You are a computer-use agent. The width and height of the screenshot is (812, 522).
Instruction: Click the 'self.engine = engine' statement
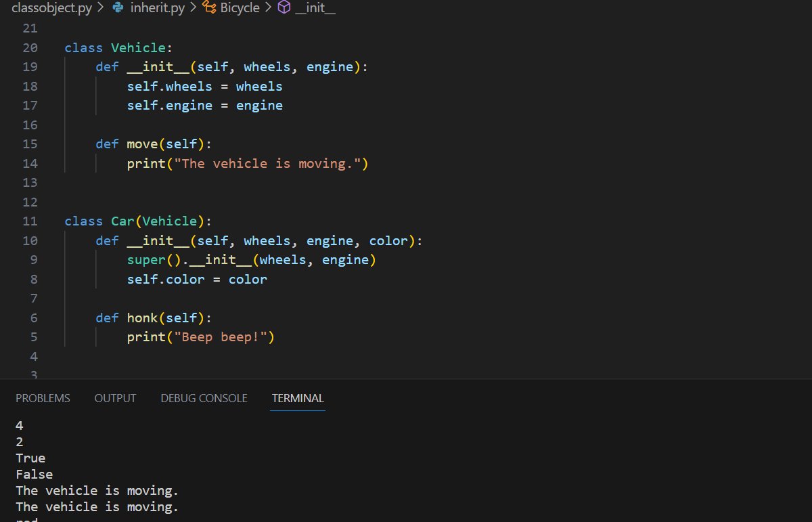205,105
